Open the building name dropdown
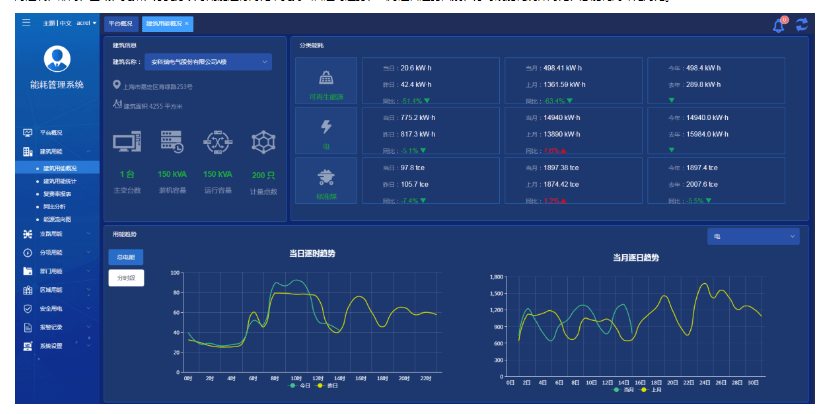This screenshot has height=414, width=825. [208, 62]
